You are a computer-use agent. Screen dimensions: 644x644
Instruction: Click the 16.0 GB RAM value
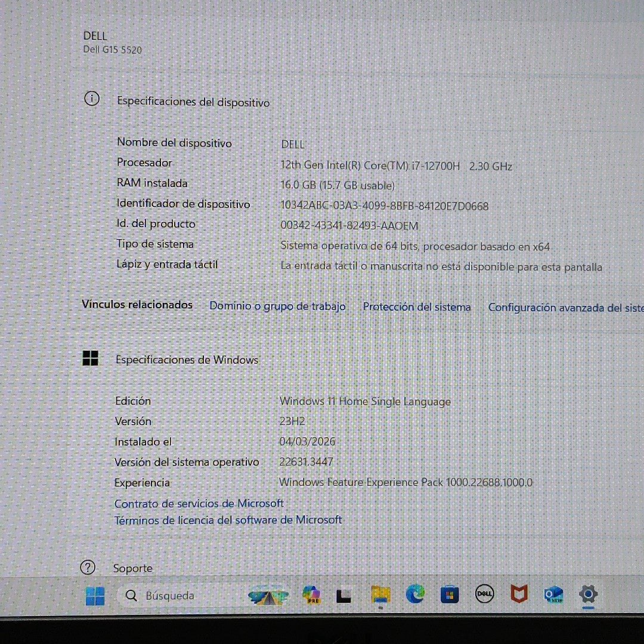coord(337,185)
